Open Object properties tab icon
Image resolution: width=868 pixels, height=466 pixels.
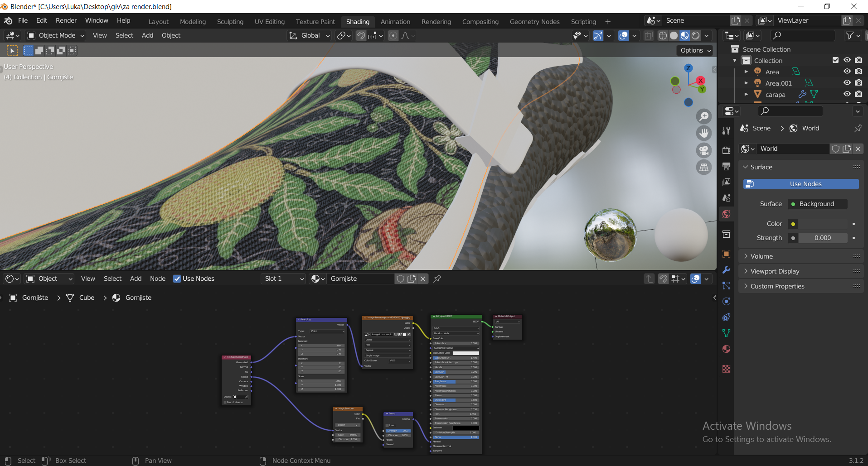pyautogui.click(x=726, y=254)
